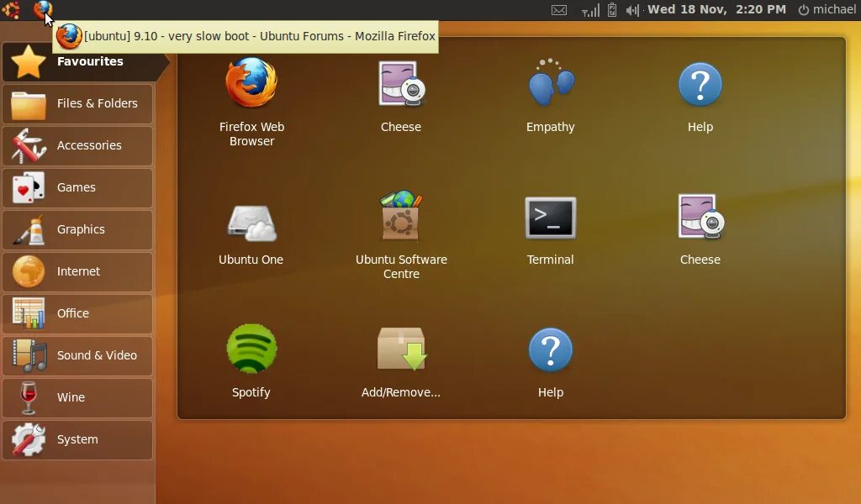Open the michael user session menu
The image size is (861, 504).
(827, 9)
